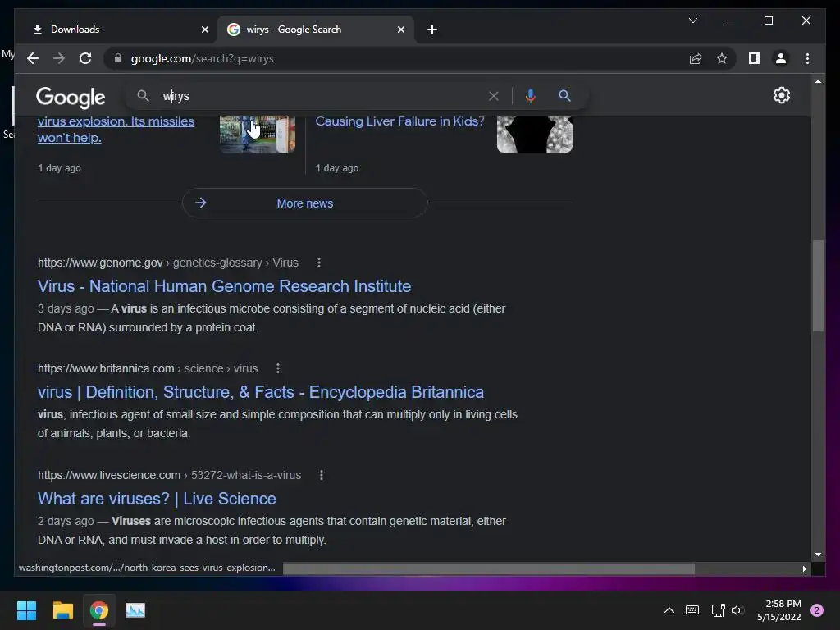
Task: Click the horizontal scroll right arrow
Action: (804, 569)
